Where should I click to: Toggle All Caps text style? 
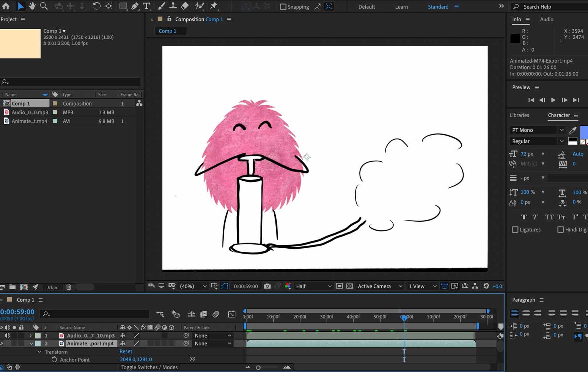click(x=549, y=217)
